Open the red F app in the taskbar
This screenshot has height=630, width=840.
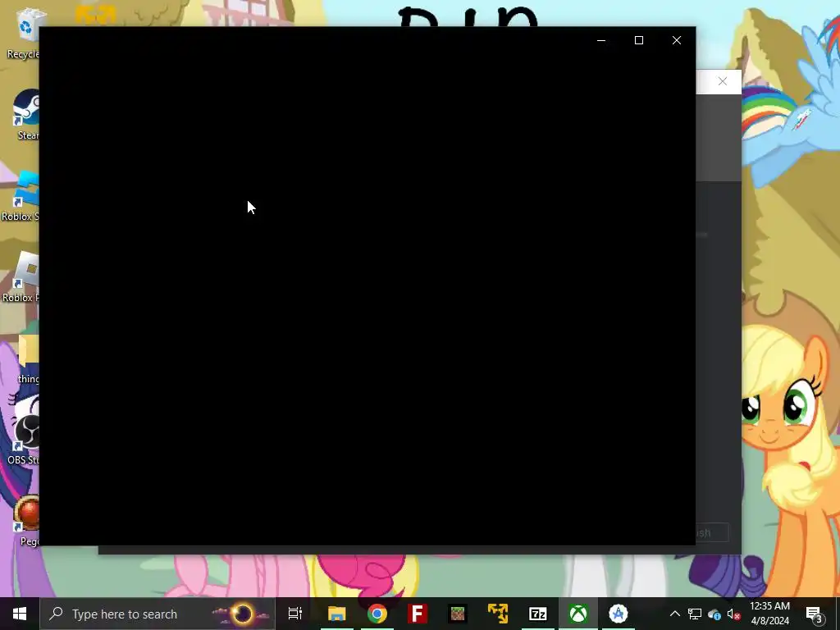click(x=418, y=614)
